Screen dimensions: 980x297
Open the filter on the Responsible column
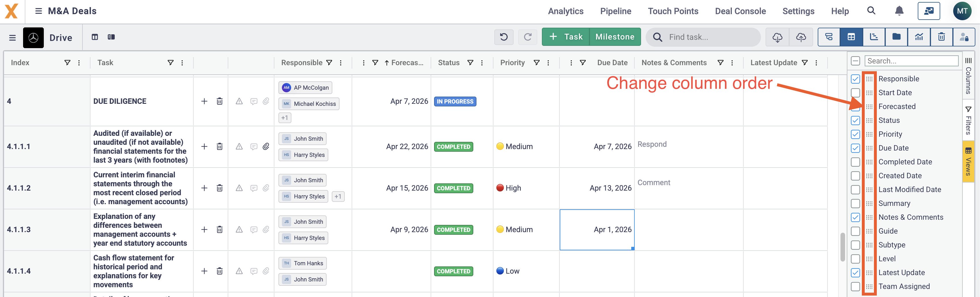pos(329,63)
